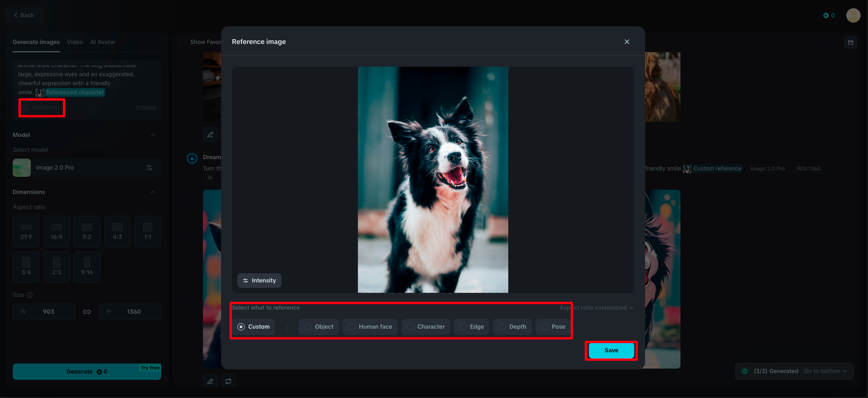Open the Aspect ratio customized dropdown
The width and height of the screenshot is (868, 398).
pos(597,308)
